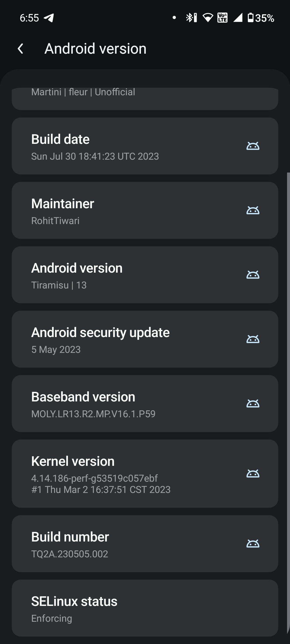Tap the Android icon beside Build number
Viewport: 290px width, 644px height.
[253, 544]
